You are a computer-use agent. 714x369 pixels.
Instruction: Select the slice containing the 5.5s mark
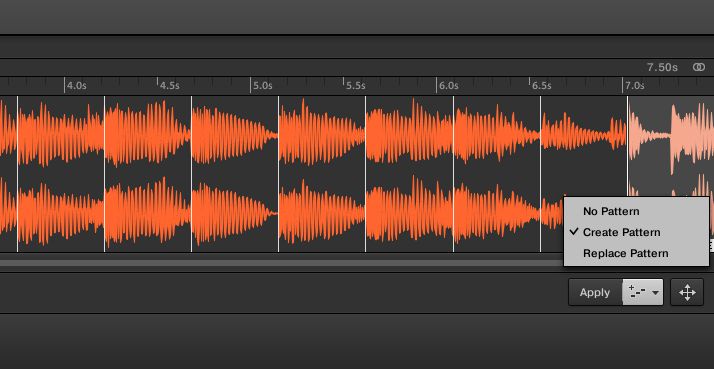click(x=322, y=173)
